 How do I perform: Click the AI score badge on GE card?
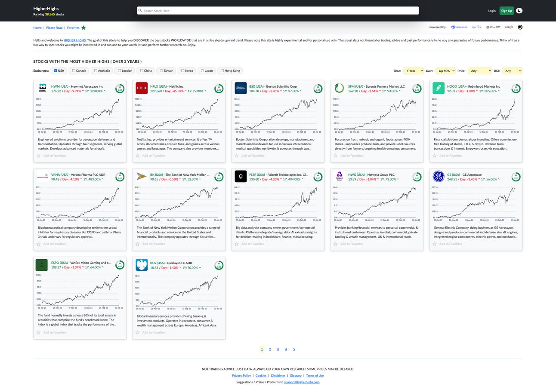(516, 177)
